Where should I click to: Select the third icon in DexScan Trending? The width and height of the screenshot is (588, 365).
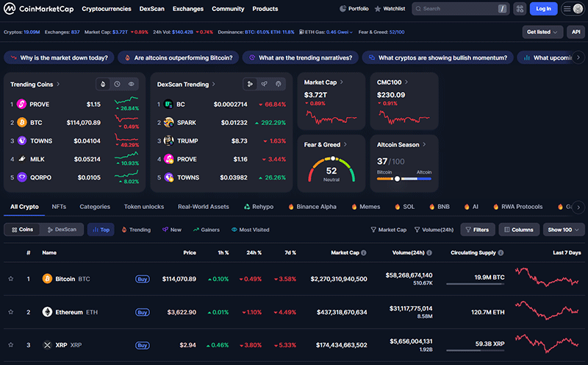(279, 84)
